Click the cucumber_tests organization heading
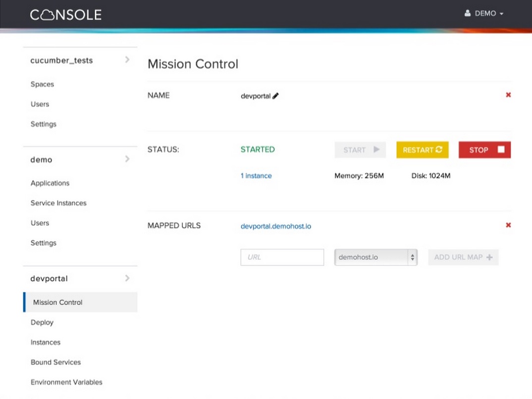 click(x=61, y=60)
